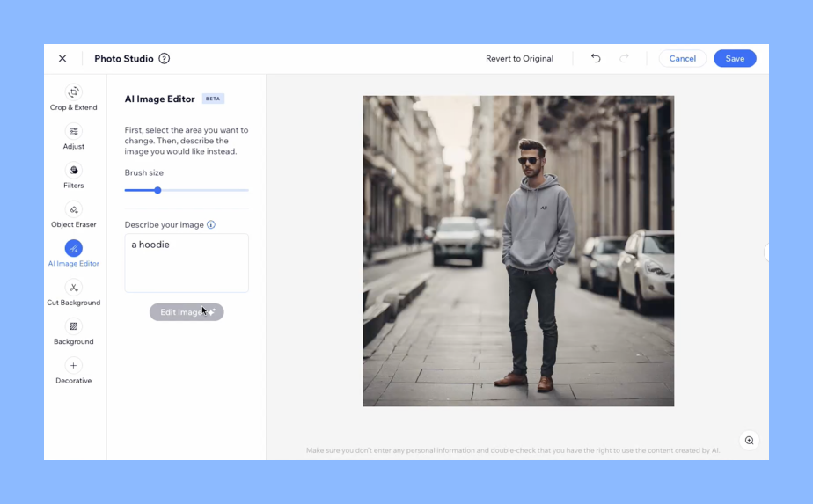This screenshot has height=504, width=813.
Task: Save the edited photo
Action: pos(735,59)
